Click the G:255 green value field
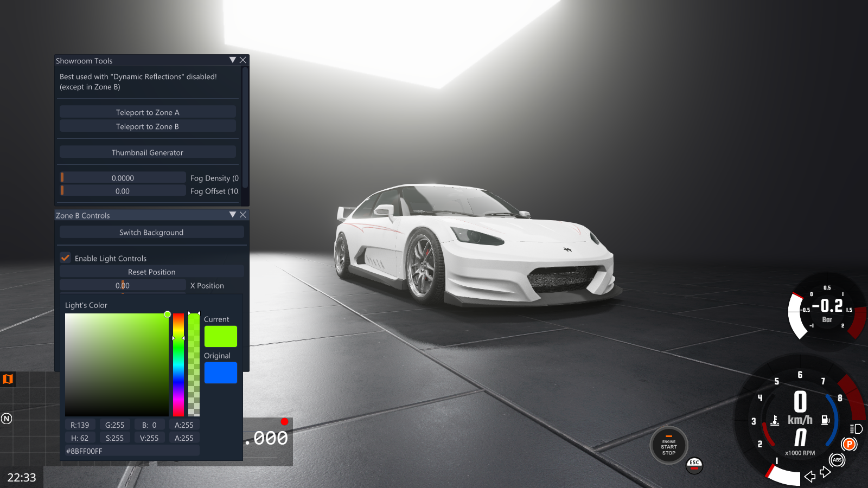The image size is (868, 488). click(115, 425)
